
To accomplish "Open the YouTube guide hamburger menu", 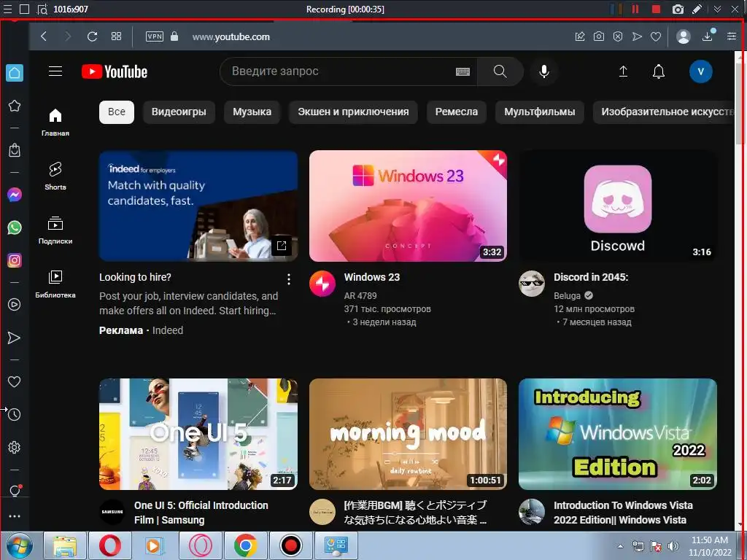I will 55,71.
